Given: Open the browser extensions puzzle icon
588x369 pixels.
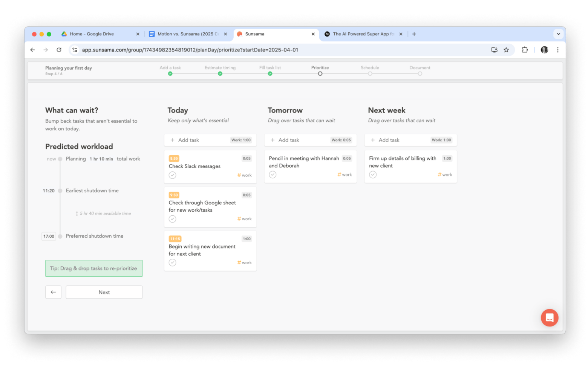Looking at the screenshot, I should click(524, 50).
